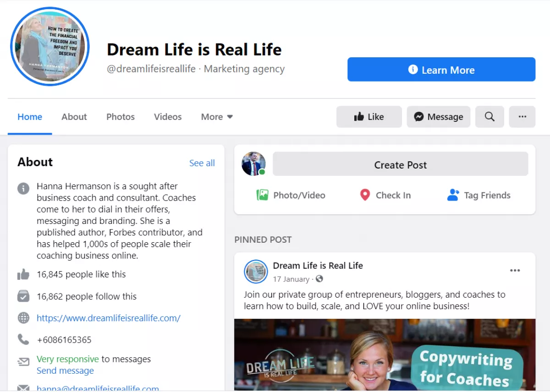Open the page profile picture
Image resolution: width=550 pixels, height=392 pixels.
point(49,47)
